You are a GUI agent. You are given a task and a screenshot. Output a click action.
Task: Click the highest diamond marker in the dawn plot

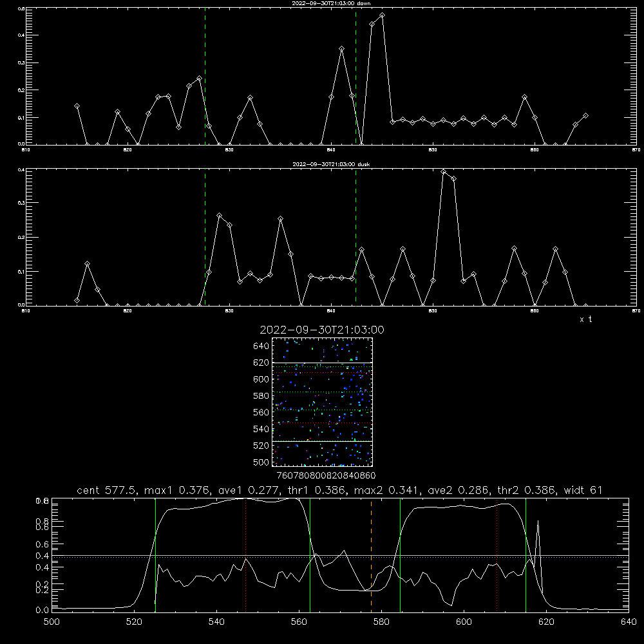[x=382, y=15]
